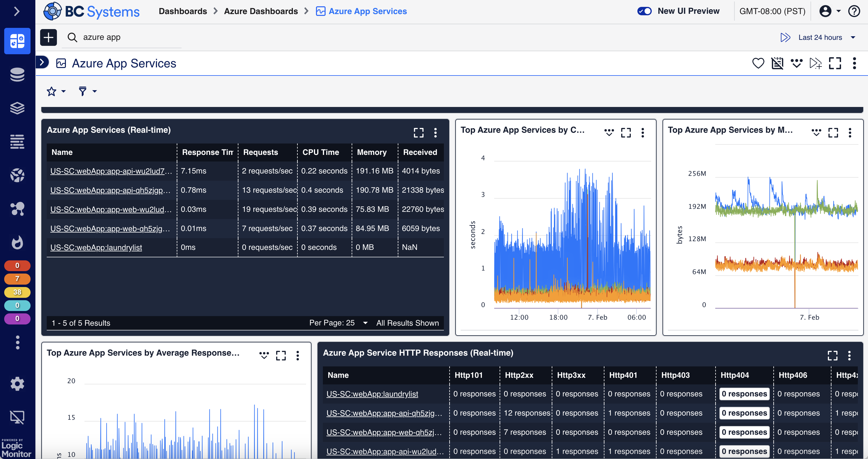Click the red critical alert count badge

[x=17, y=265]
